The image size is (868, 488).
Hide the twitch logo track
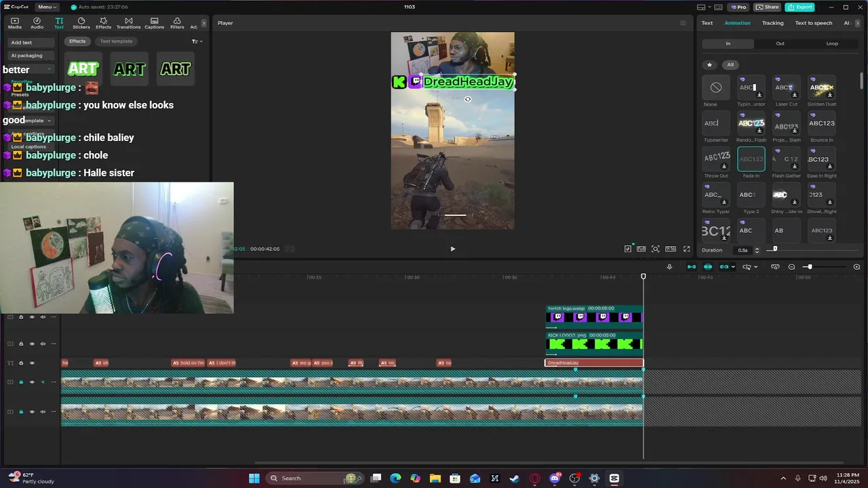[x=31, y=317]
